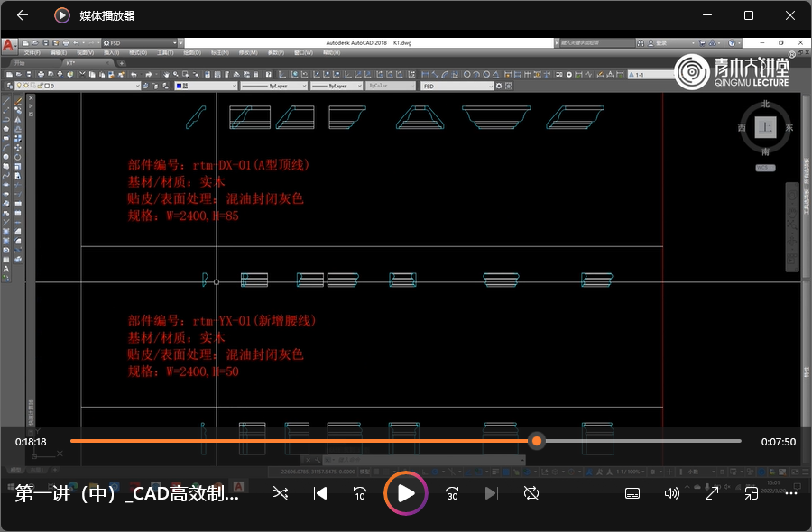The width and height of the screenshot is (812, 532).
Task: Click the 登录 sign-in button
Action: coord(658,43)
